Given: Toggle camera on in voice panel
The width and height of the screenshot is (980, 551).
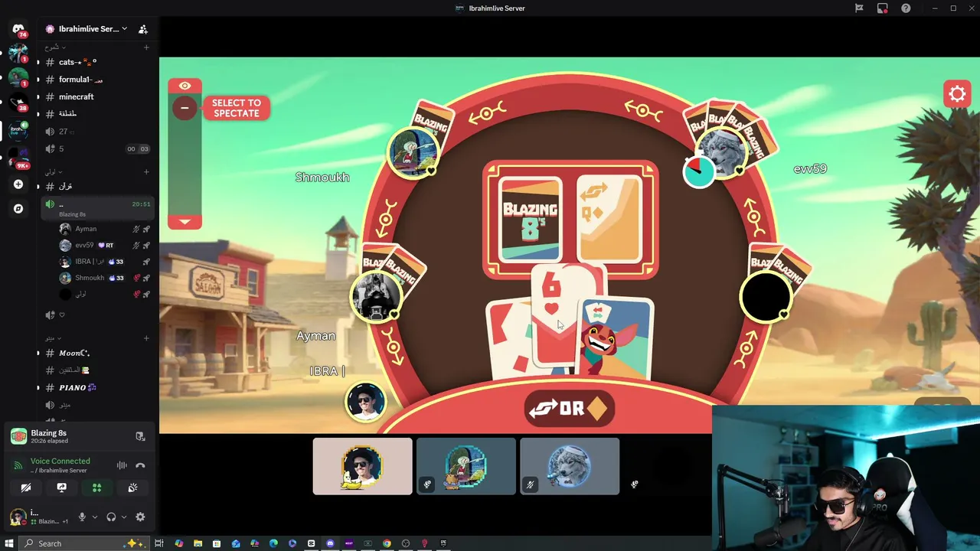Looking at the screenshot, I should 26,487.
